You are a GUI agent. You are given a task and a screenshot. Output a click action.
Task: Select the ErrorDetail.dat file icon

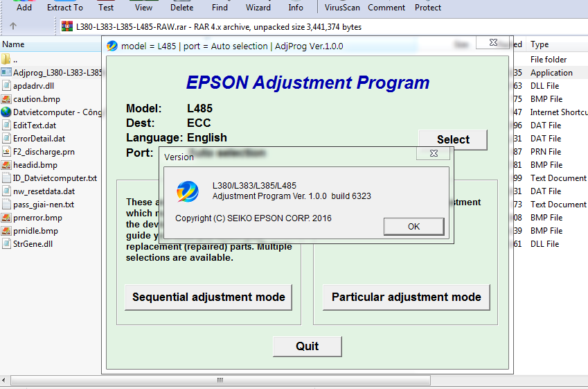point(6,139)
